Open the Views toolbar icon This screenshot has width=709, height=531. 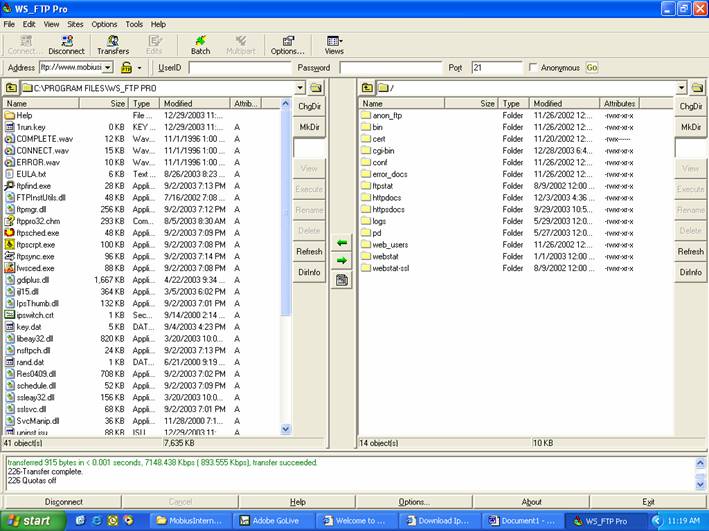334,45
